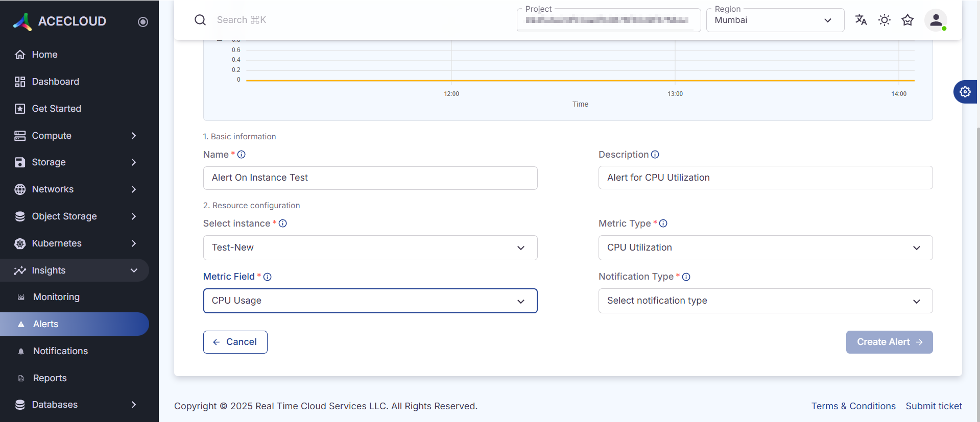The width and height of the screenshot is (980, 422).
Task: Click the language translate icon
Action: tap(861, 20)
